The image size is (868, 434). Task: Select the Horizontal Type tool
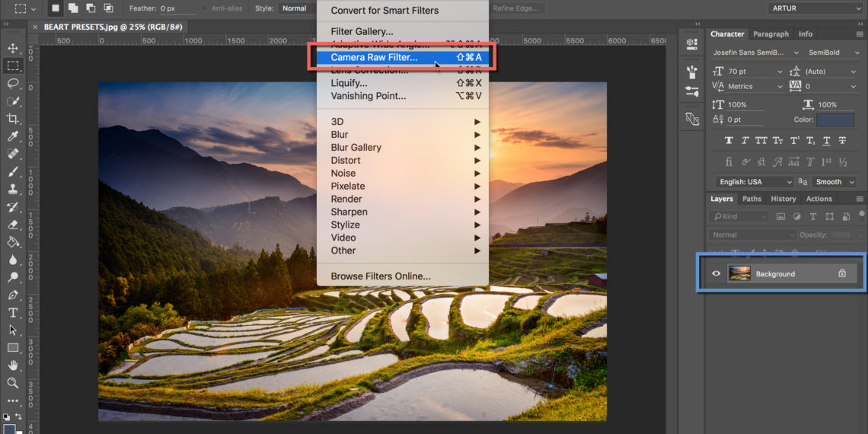[x=13, y=313]
